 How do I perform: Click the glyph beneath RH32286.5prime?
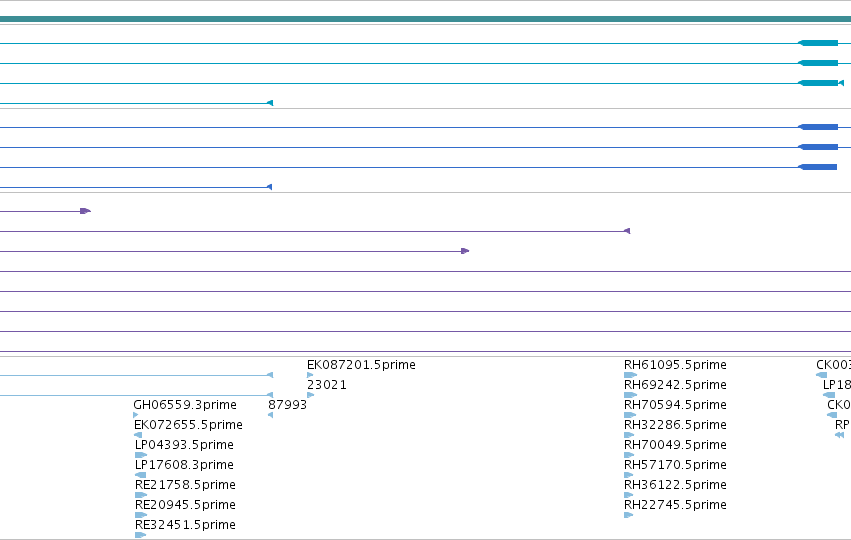tap(629, 435)
